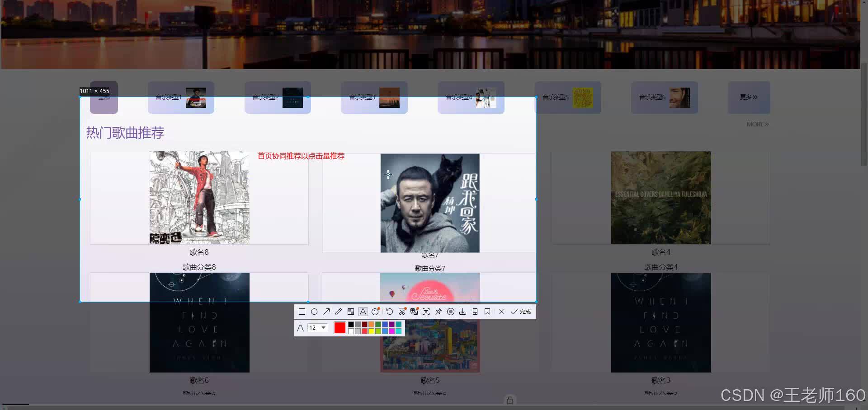Select the pencil freehand tool
868x410 pixels.
pos(339,312)
